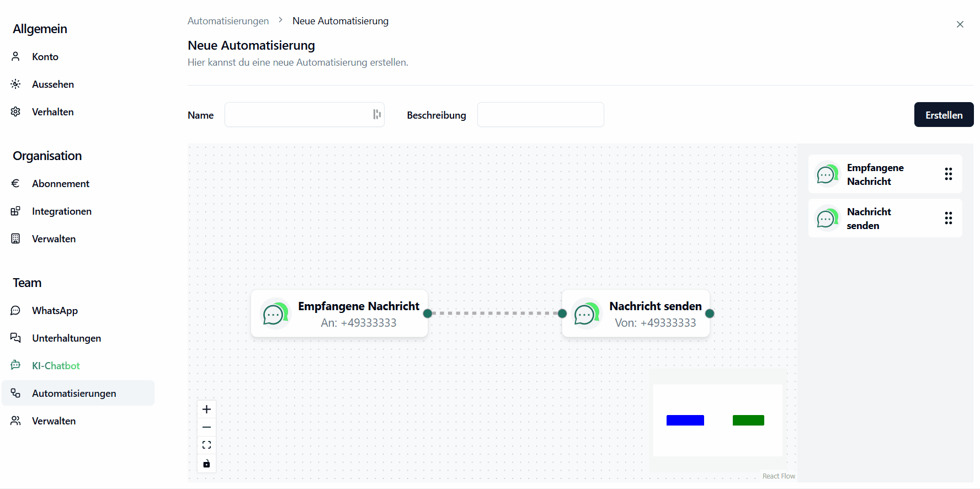This screenshot has height=489, width=980.
Task: Zoom out on the flow canvas
Action: [206, 427]
